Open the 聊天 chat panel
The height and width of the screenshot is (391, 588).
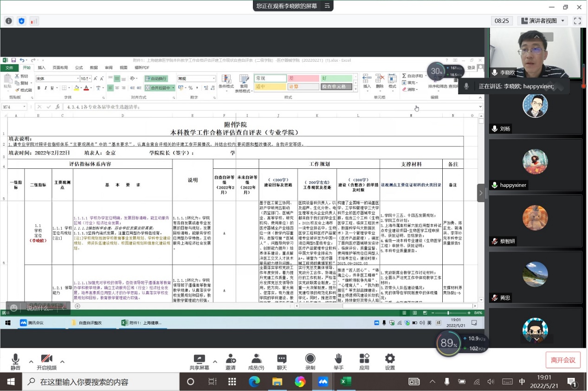click(282, 361)
